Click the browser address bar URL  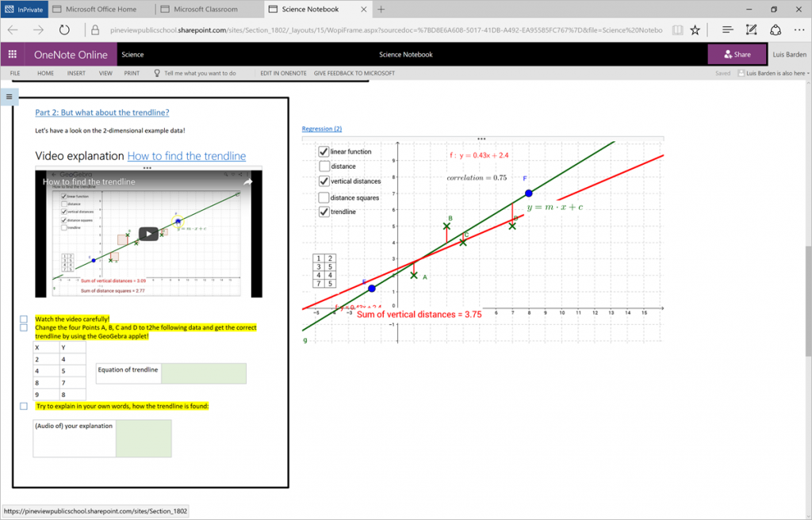[x=386, y=30]
